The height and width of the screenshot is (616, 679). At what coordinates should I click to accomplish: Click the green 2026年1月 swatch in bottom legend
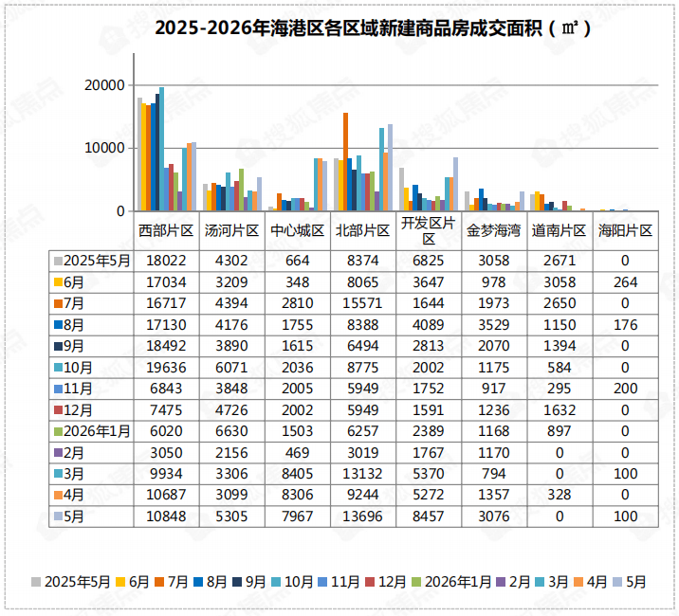[416, 582]
